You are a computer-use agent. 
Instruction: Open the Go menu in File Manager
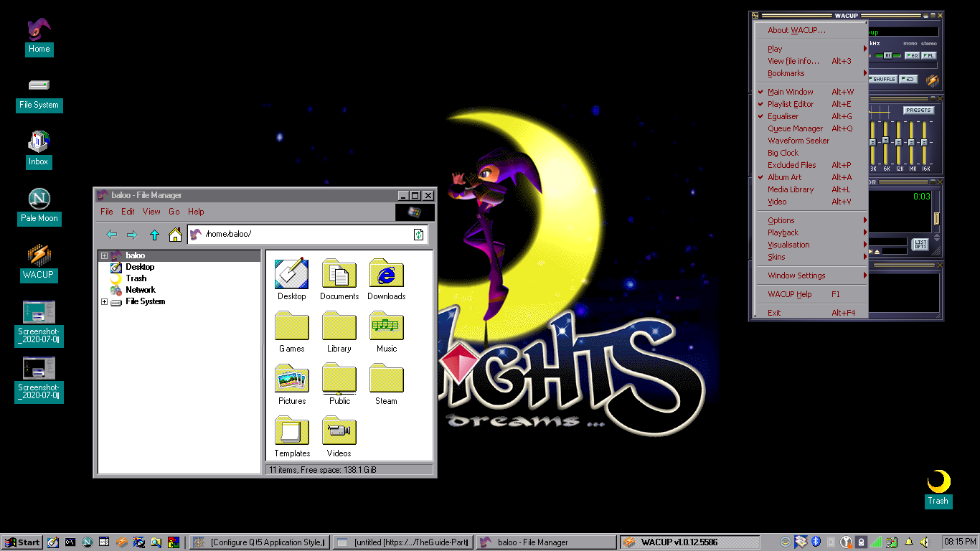174,212
